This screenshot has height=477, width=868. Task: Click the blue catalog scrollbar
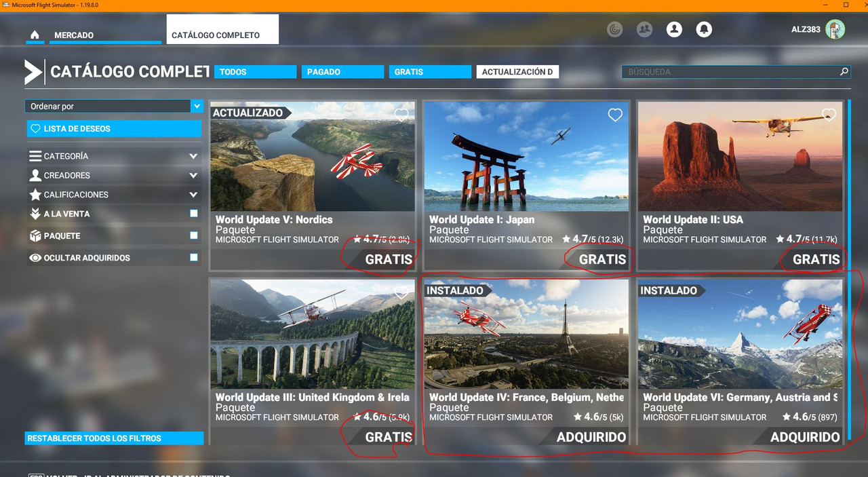[x=849, y=270]
